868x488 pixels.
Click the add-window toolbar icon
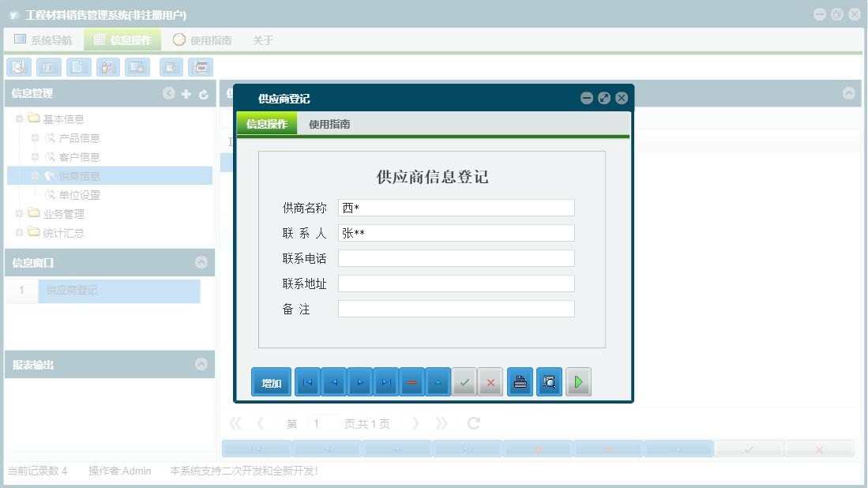[x=171, y=67]
